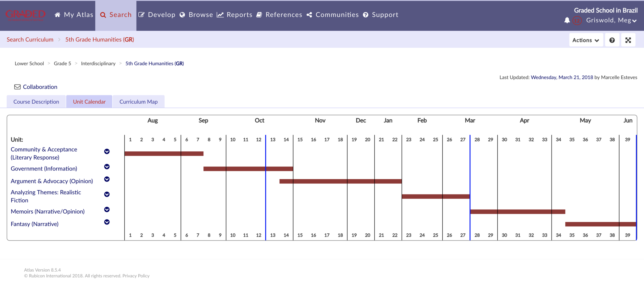Click the Analyzing Themes timeline bar

pos(436,197)
